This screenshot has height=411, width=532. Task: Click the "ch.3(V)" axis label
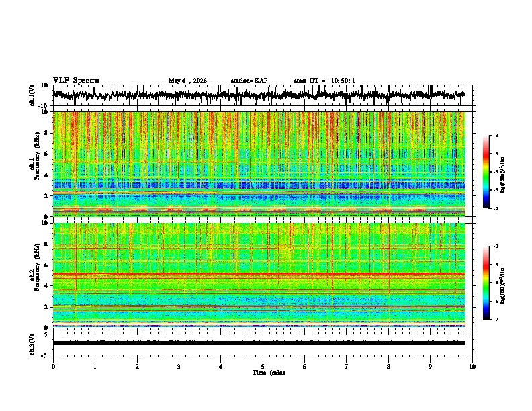(x=32, y=345)
